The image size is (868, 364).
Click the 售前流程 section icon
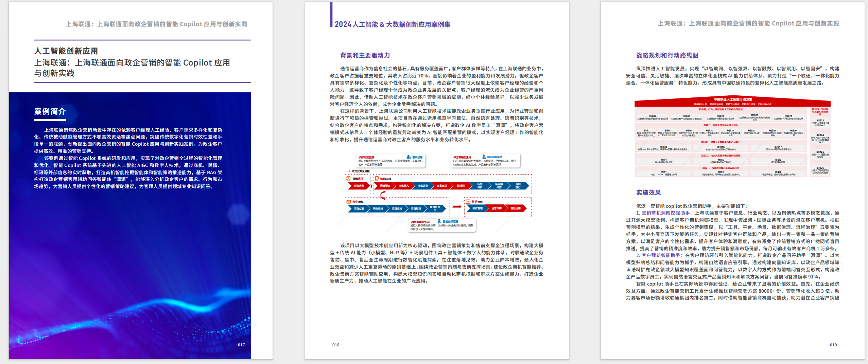pos(377,178)
